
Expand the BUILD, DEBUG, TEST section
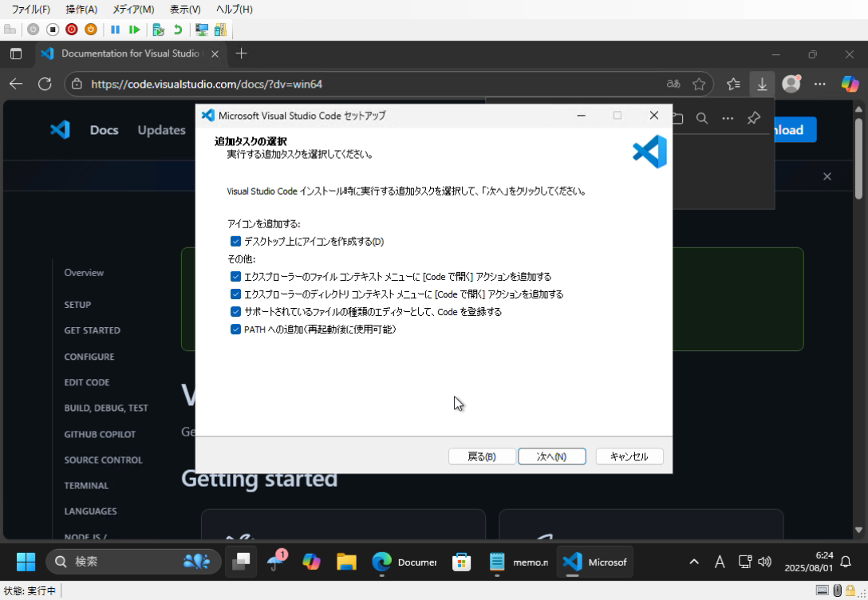tap(106, 408)
